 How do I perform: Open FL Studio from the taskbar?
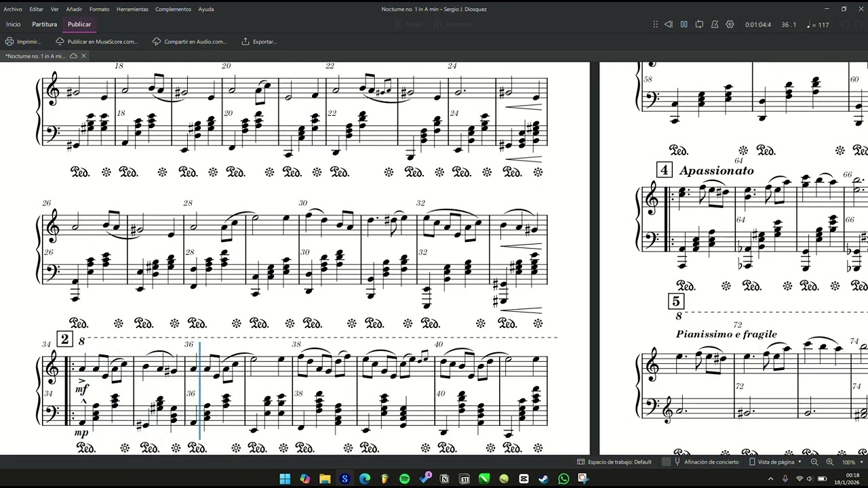384,479
